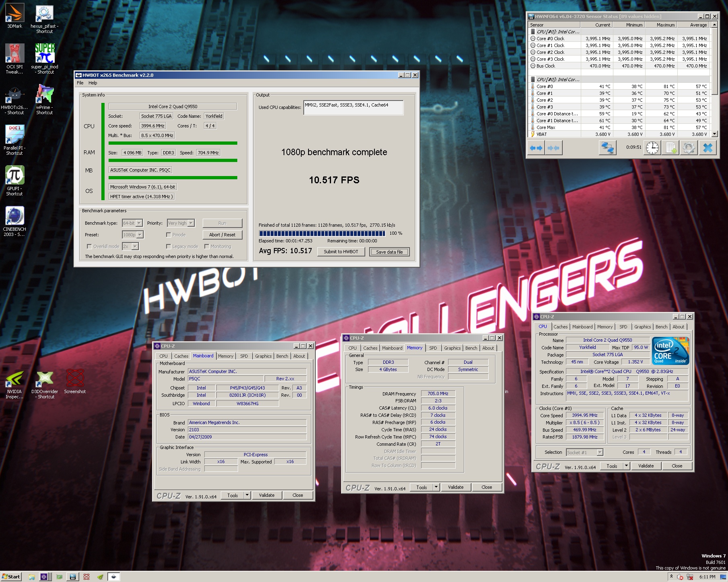
Task: Click Submit to HWBOT button
Action: pos(341,252)
